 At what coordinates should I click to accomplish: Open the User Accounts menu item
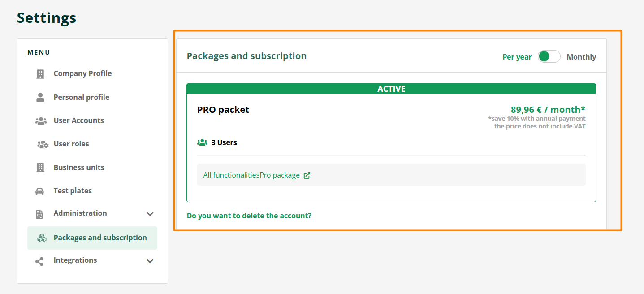tap(78, 120)
